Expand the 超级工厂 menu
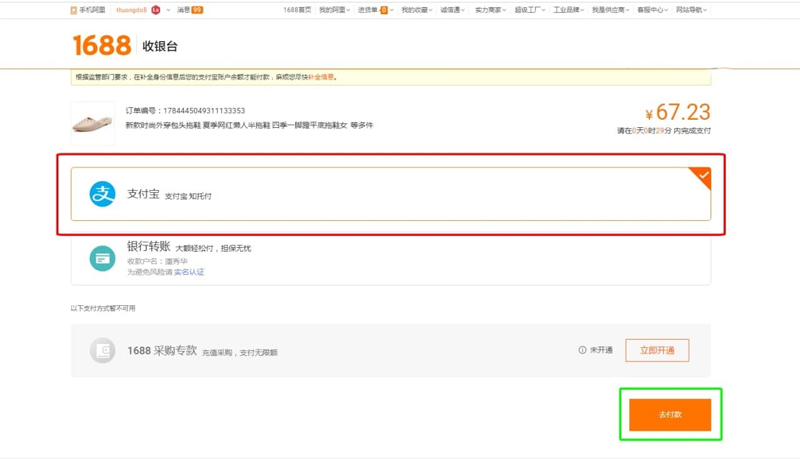This screenshot has width=800, height=459. click(x=530, y=10)
